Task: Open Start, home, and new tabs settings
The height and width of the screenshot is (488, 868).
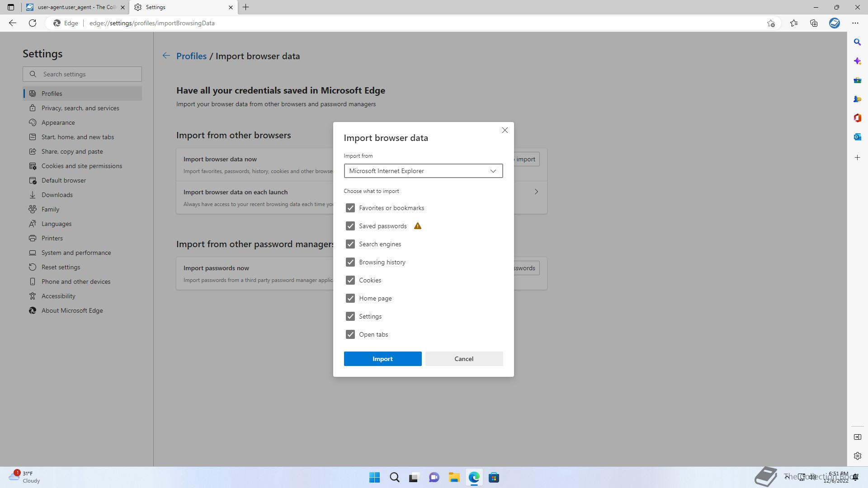Action: click(x=82, y=137)
